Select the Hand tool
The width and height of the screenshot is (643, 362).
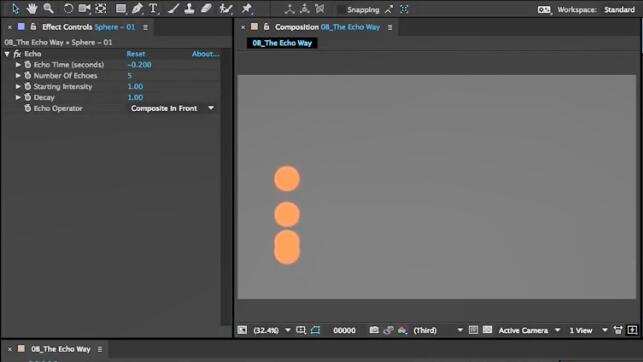click(x=32, y=8)
